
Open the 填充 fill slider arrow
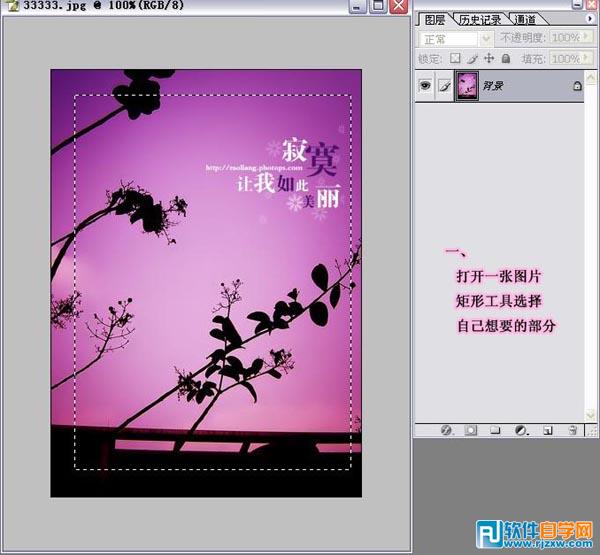(x=588, y=58)
